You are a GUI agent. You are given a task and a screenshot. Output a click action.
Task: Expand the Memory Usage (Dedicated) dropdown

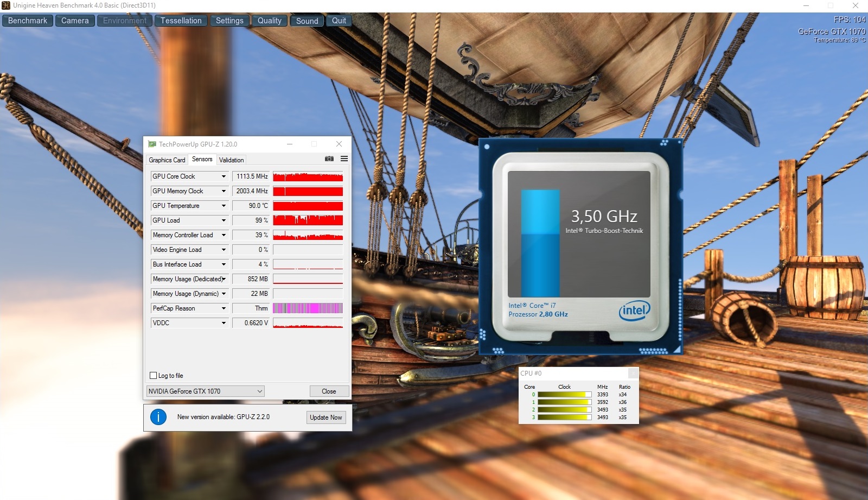tap(224, 279)
